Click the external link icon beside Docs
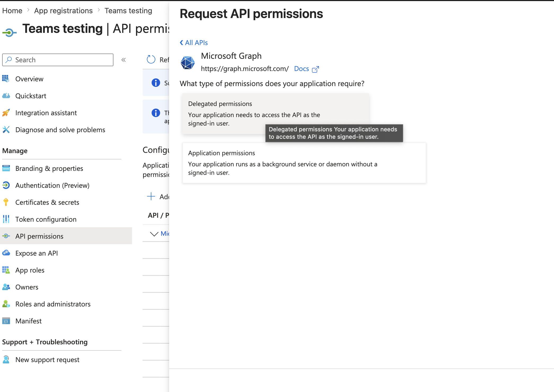The height and width of the screenshot is (392, 554). pyautogui.click(x=315, y=69)
